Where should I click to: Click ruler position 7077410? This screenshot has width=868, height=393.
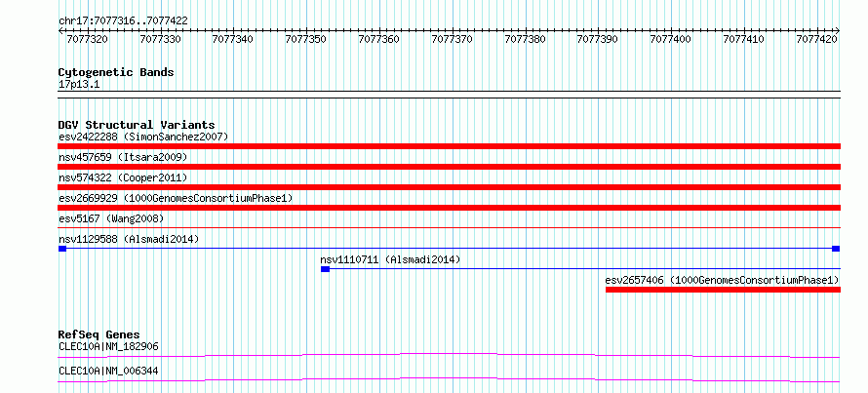(744, 39)
